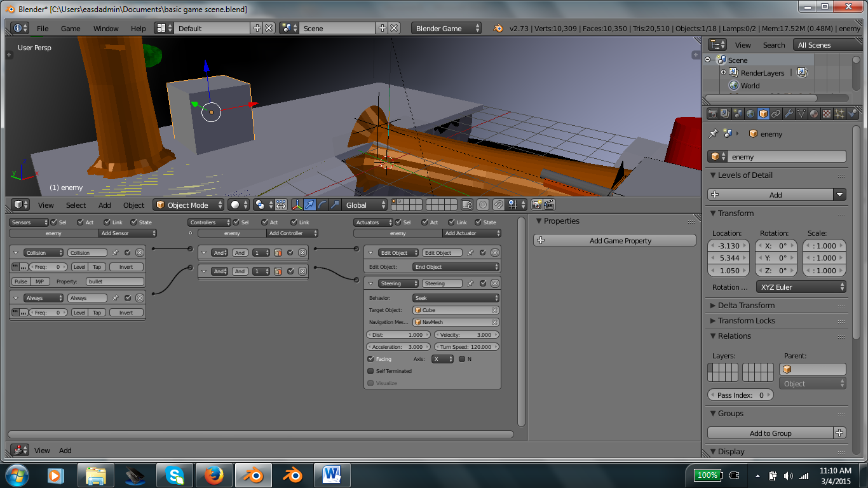Click the Tap button on Always sensor

[97, 313]
